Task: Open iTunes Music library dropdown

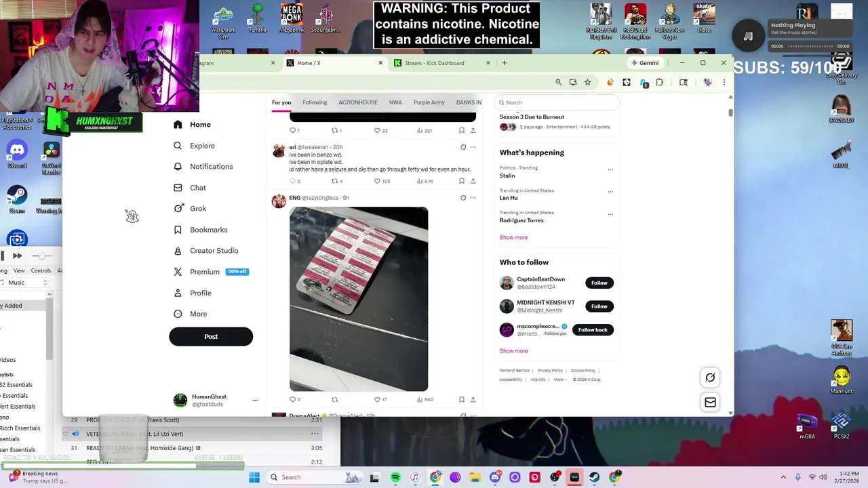Action: 24,283
